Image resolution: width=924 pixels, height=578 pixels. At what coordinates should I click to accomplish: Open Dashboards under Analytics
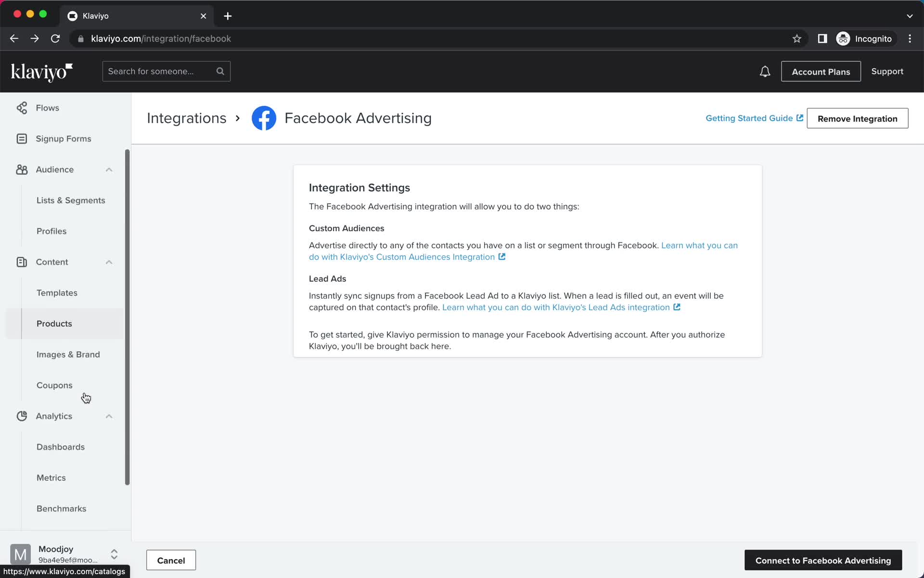(x=61, y=447)
